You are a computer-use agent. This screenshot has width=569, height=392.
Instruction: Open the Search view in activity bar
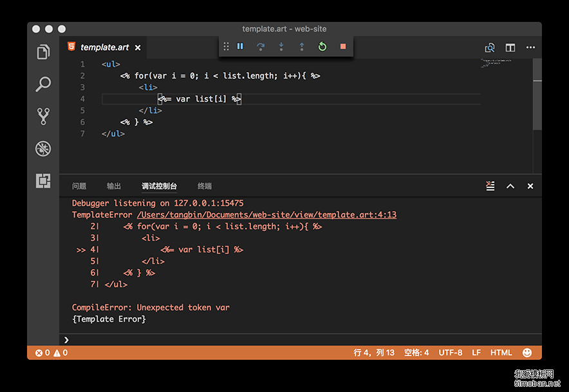click(42, 84)
